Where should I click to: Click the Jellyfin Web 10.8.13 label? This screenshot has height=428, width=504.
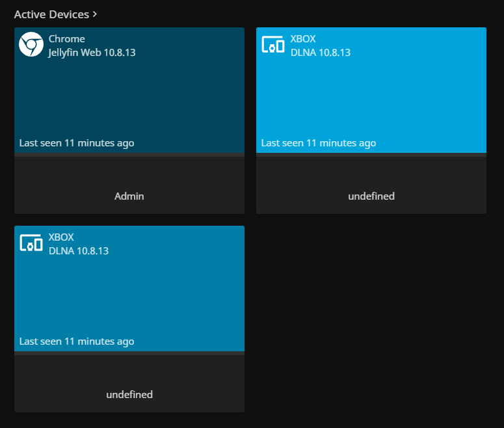coord(92,52)
